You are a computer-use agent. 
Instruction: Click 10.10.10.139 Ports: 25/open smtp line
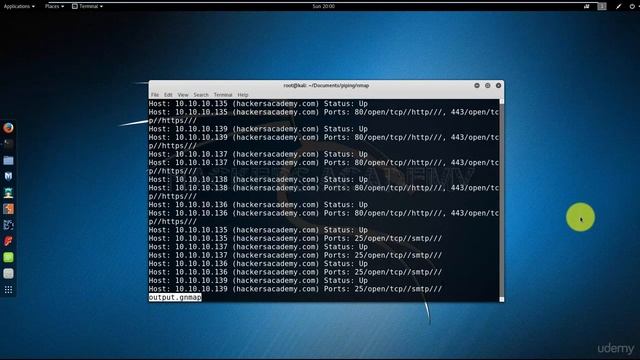(296, 289)
